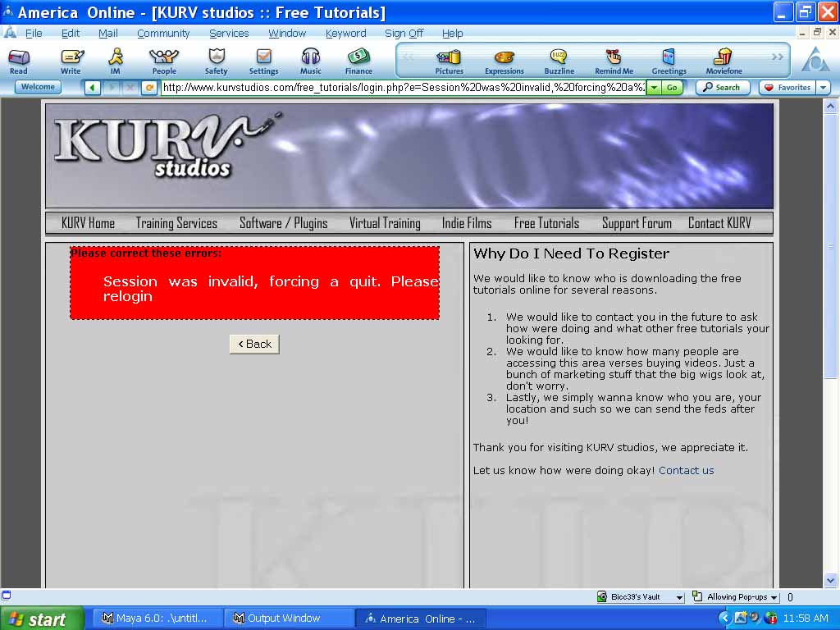
Task: Click the Write mail icon
Action: click(x=71, y=60)
